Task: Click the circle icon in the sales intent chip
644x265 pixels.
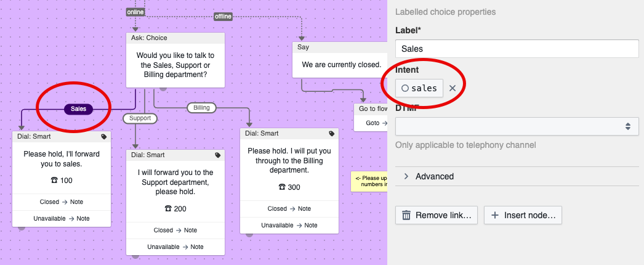Action: [405, 88]
